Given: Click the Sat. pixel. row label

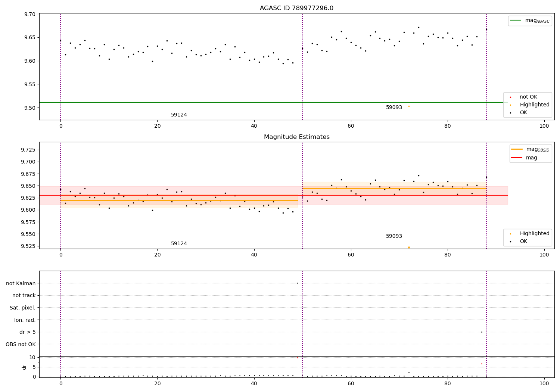Looking at the screenshot, I should 23,308.
